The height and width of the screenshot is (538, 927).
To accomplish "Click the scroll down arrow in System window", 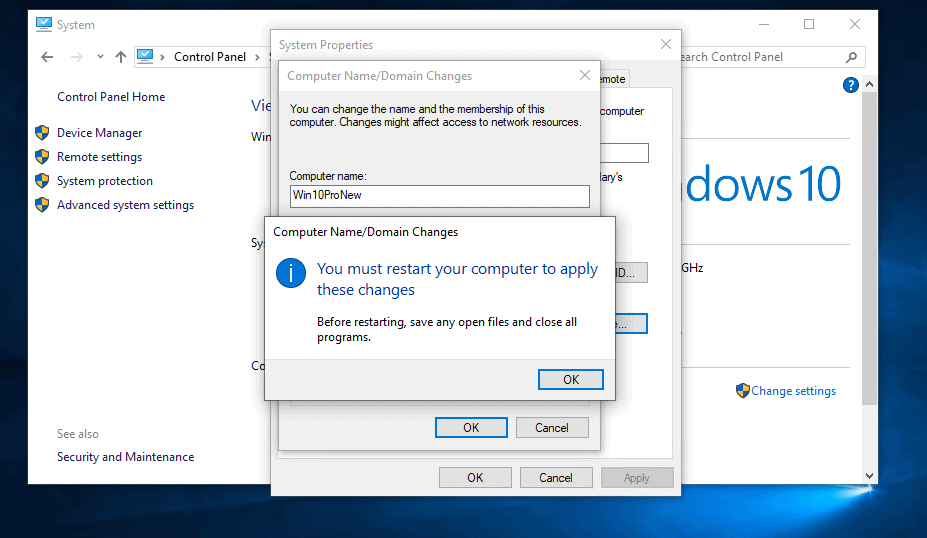I will pyautogui.click(x=869, y=476).
